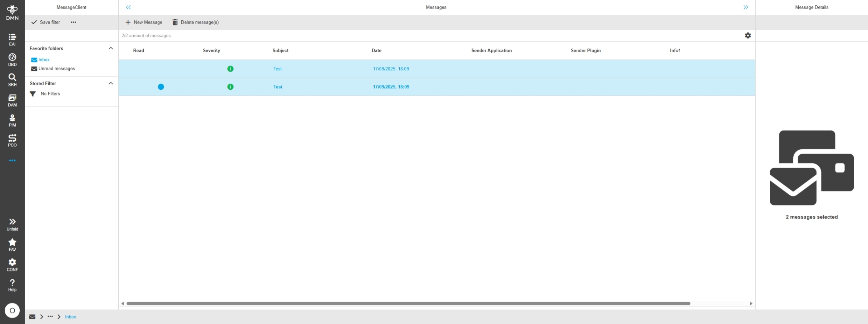Open the PIM module icon
The image size is (868, 324).
12,120
